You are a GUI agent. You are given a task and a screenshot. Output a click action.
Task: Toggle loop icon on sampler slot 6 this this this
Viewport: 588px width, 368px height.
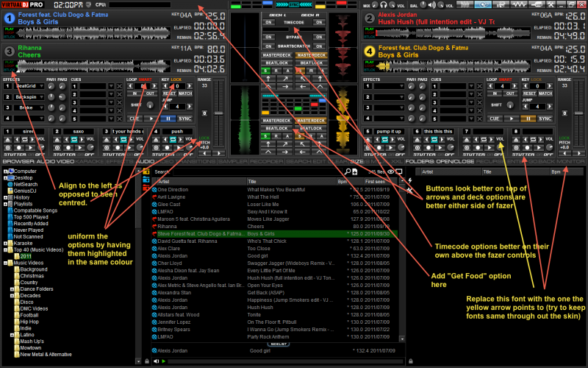click(x=434, y=140)
